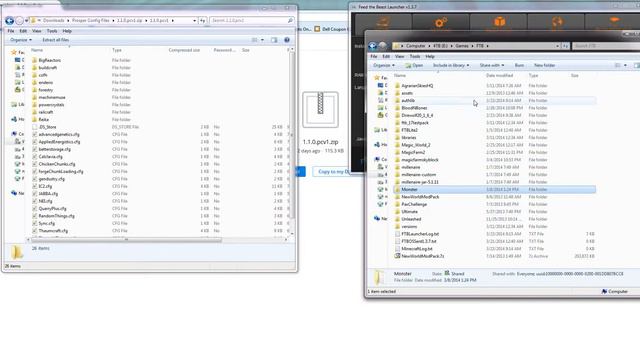Open Help menu in FTB window
640x360 pixels.
click(x=430, y=56)
